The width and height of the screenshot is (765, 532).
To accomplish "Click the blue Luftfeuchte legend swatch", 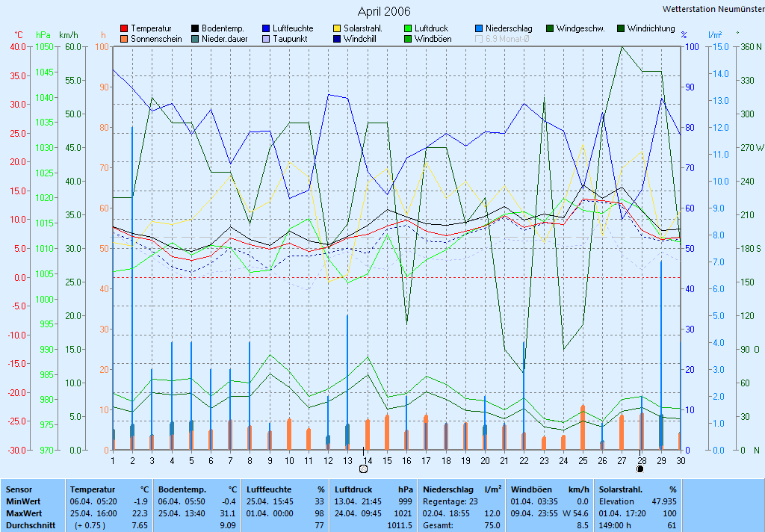I will click(x=266, y=29).
